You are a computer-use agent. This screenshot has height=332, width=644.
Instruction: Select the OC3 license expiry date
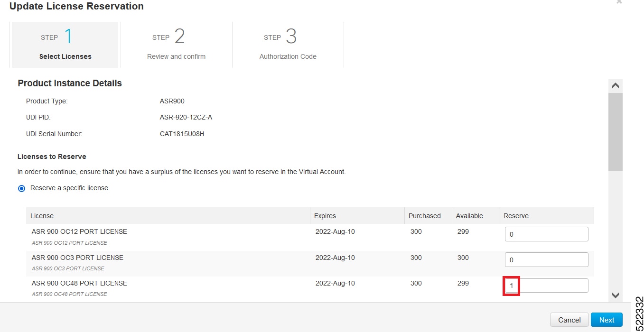pos(335,258)
